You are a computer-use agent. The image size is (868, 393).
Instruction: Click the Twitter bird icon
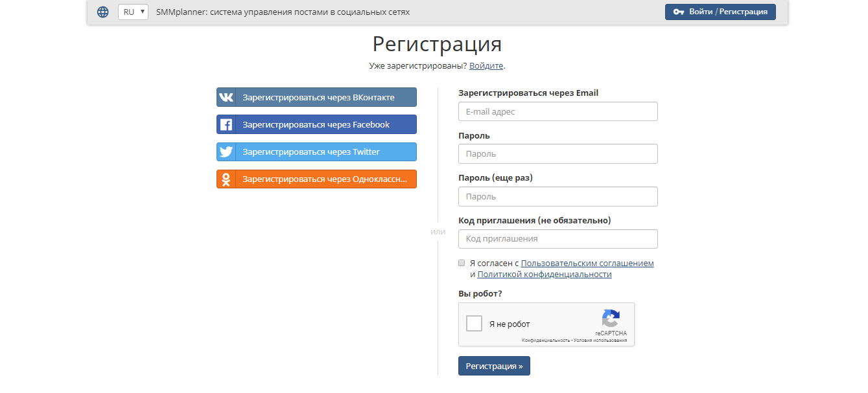click(226, 152)
